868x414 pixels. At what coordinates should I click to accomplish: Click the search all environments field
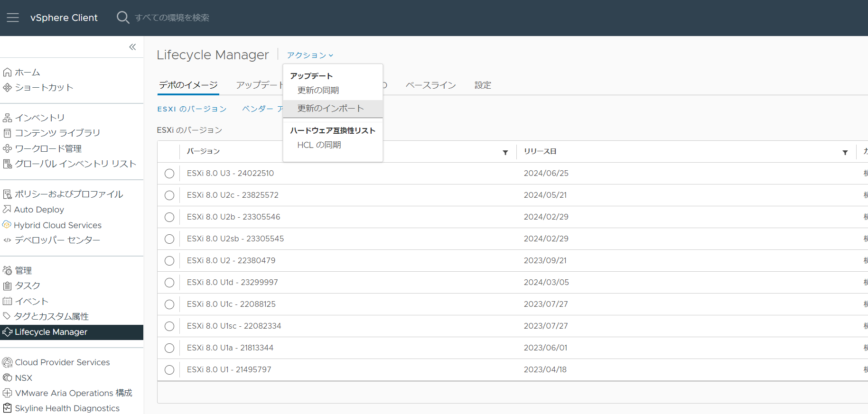click(x=172, y=18)
